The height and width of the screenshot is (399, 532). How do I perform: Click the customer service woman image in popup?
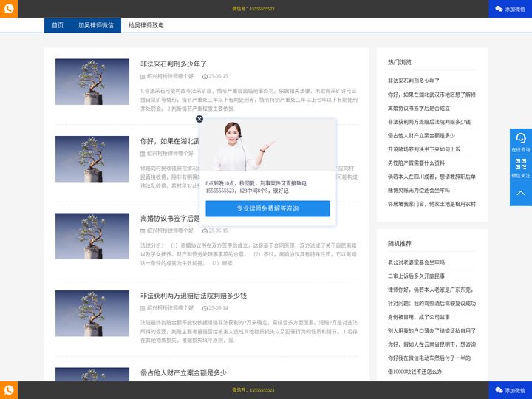[267, 145]
